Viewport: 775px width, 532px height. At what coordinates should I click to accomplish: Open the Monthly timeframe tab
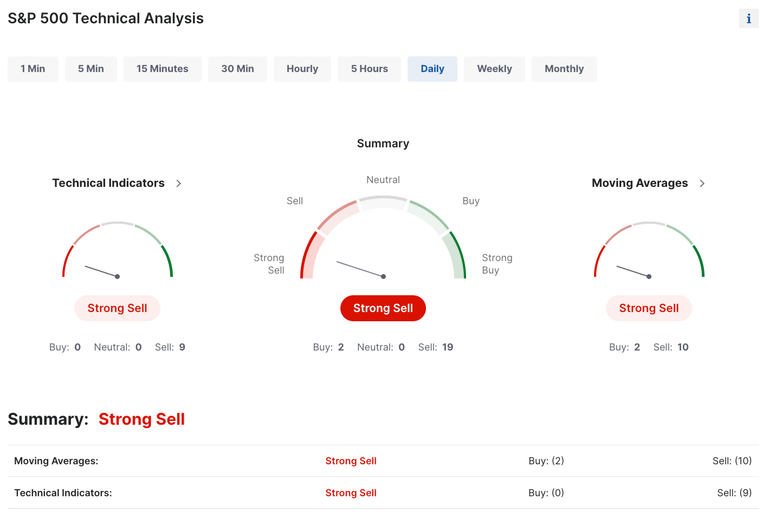click(x=564, y=69)
